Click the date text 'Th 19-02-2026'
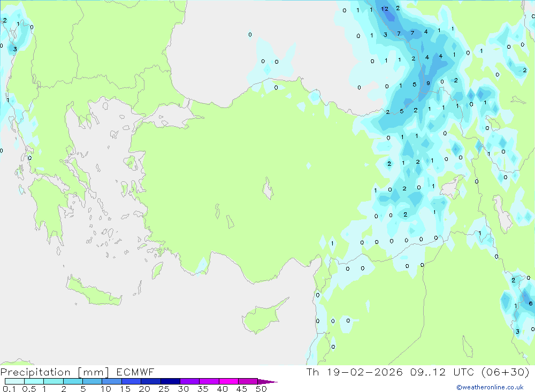 354,372
